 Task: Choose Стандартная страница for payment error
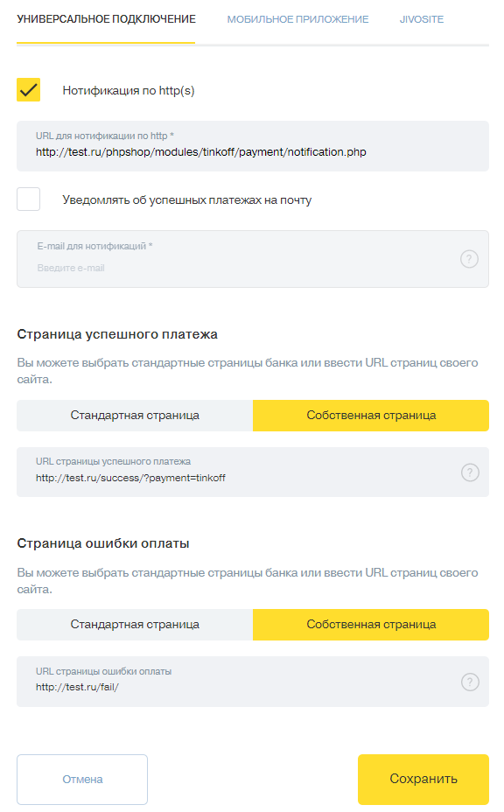135,625
